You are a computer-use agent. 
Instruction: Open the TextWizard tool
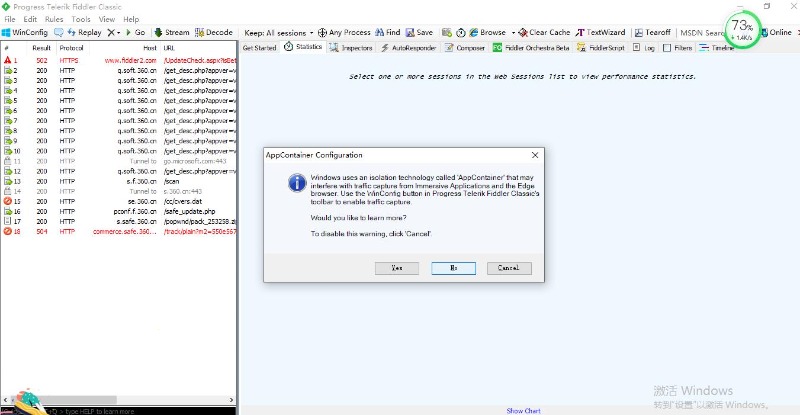tap(601, 32)
